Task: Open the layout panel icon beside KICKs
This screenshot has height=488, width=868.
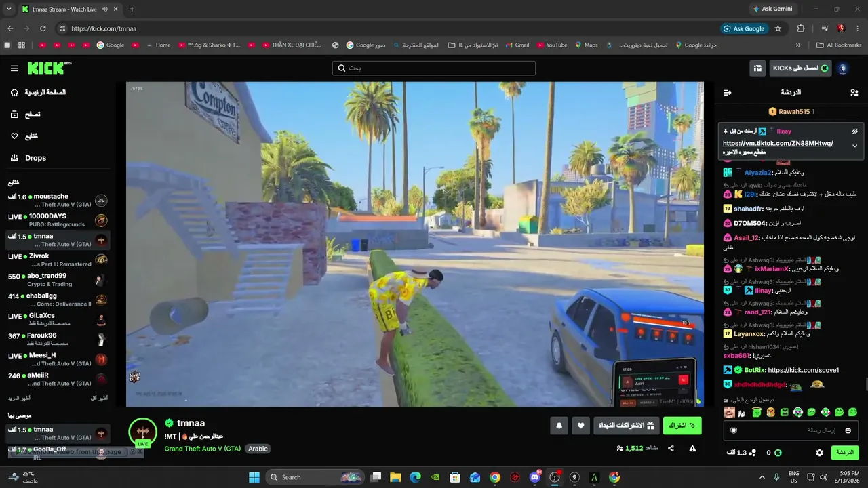Action: pos(757,68)
